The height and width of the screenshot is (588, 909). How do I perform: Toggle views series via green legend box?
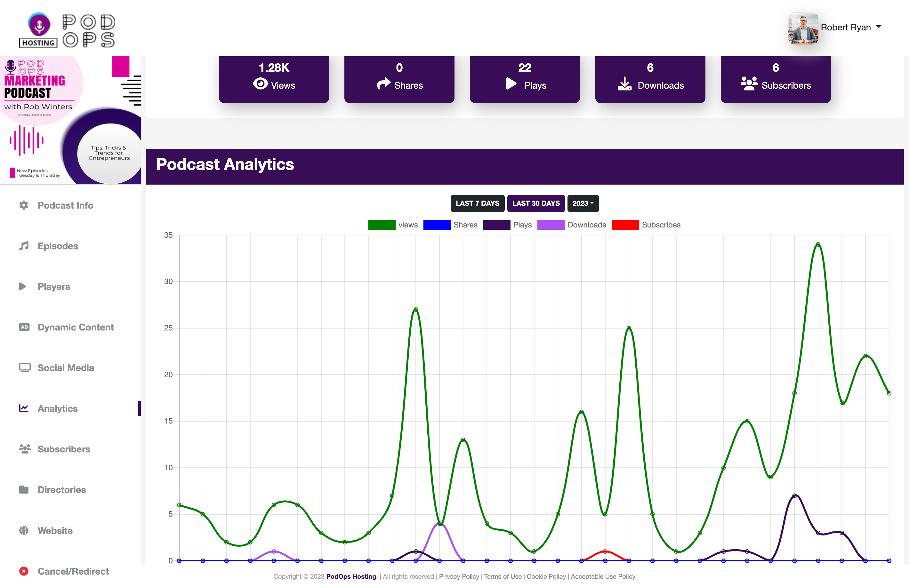(x=381, y=225)
